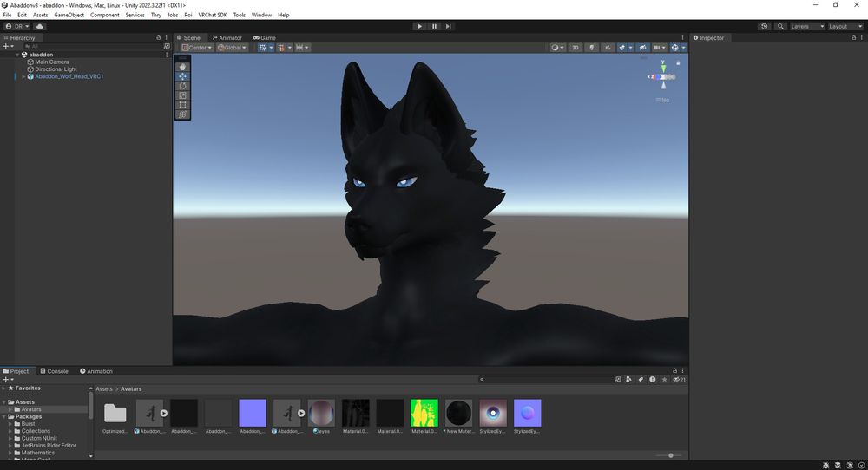Switch to the Animator tab
This screenshot has width=868, height=470.
[x=227, y=37]
